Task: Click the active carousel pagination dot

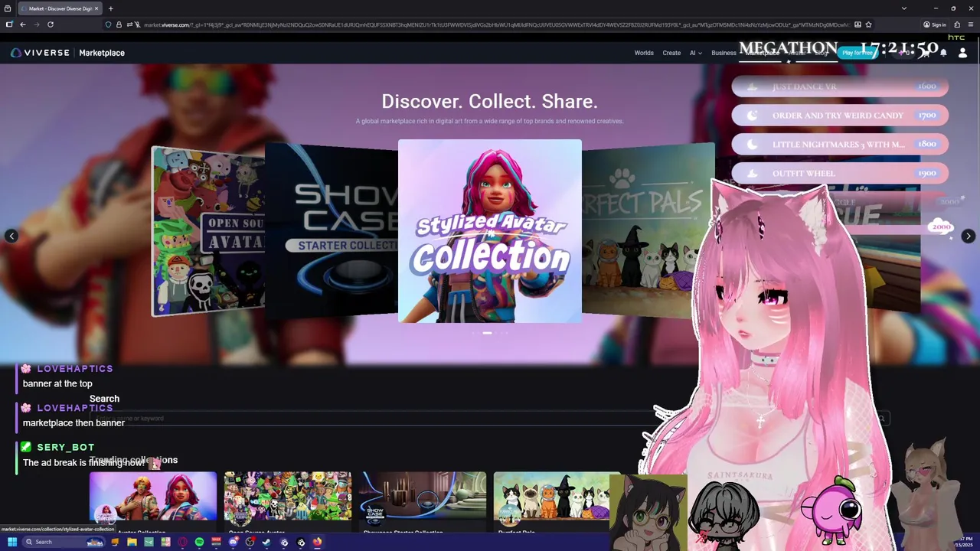Action: coord(487,333)
